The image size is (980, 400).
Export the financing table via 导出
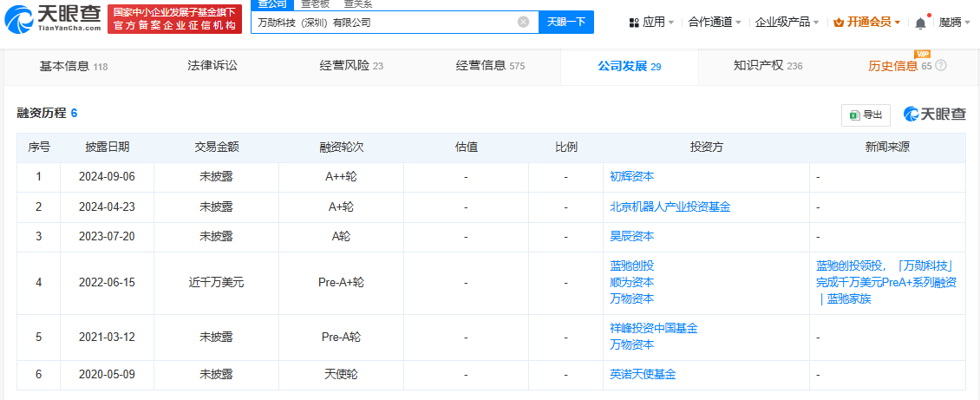(866, 115)
